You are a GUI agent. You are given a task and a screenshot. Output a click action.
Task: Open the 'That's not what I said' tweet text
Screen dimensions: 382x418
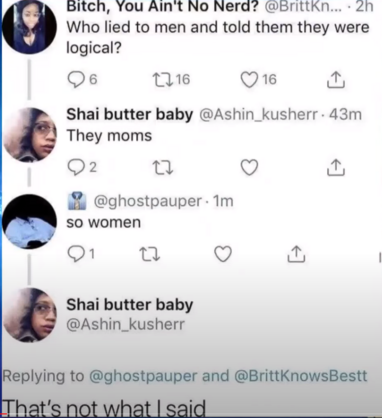[x=104, y=408]
